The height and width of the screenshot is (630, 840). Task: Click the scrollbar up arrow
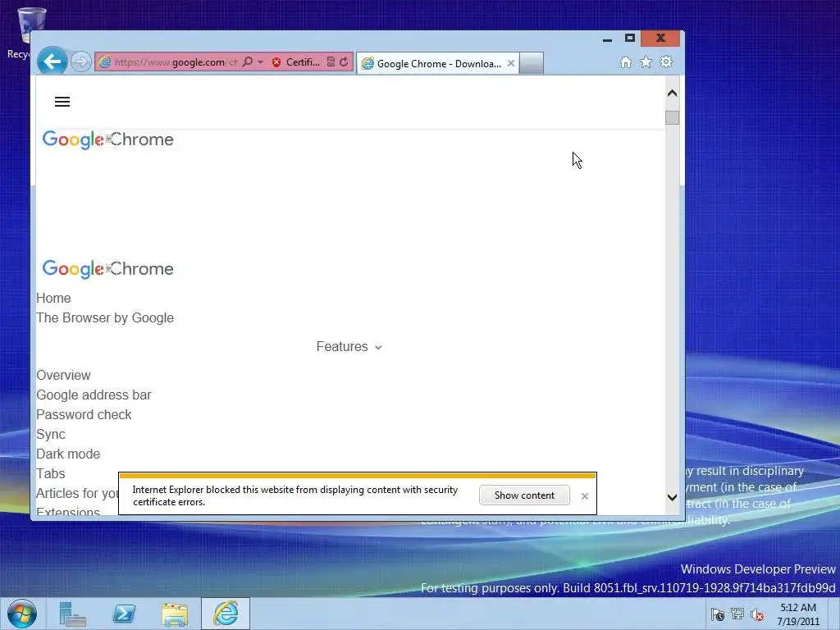[673, 94]
